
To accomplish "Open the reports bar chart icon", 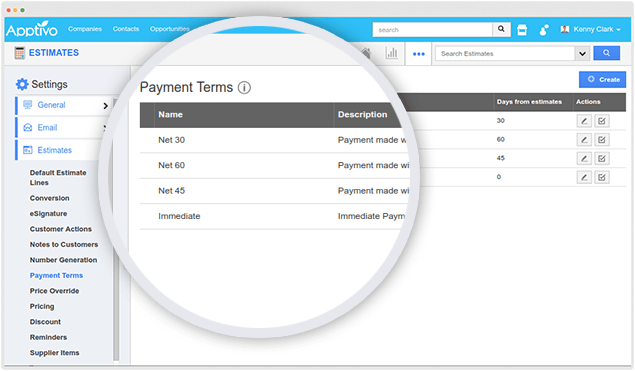I will click(391, 53).
